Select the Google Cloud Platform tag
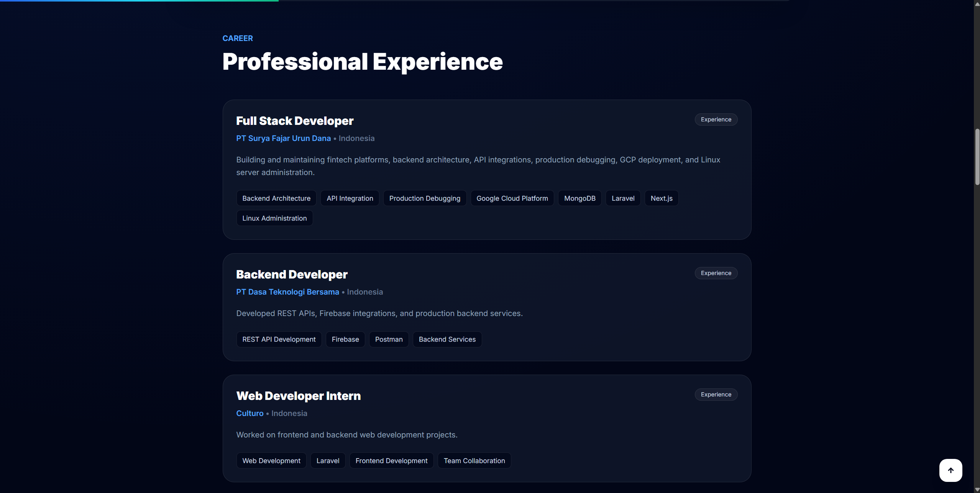The image size is (980, 493). [512, 198]
